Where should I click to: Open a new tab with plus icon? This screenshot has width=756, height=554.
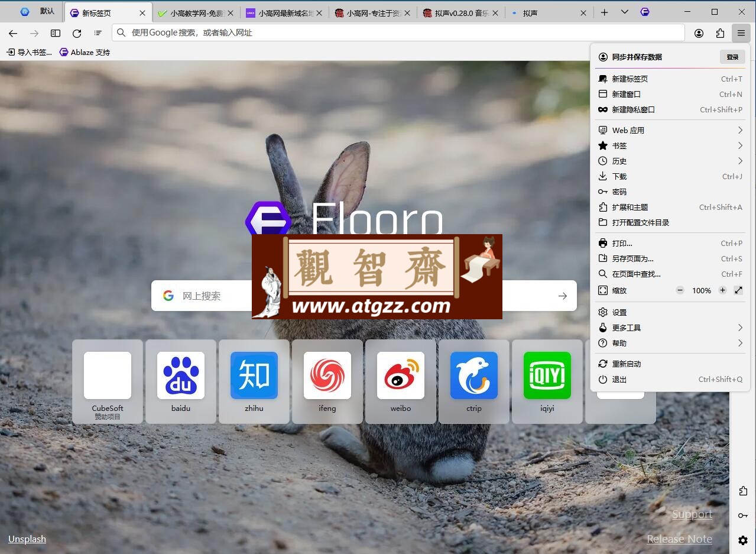[x=604, y=12]
